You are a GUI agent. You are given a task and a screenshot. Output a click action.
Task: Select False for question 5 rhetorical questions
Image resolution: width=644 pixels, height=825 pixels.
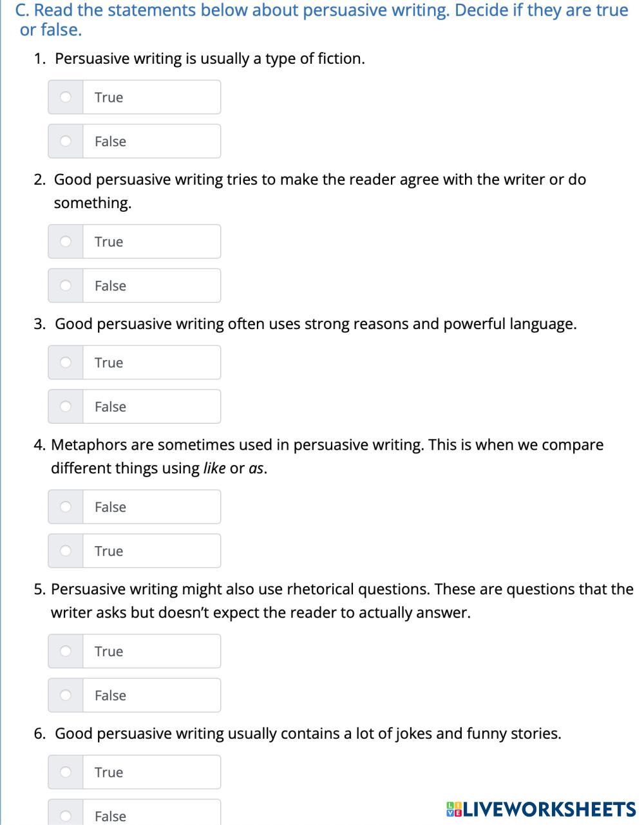pos(66,695)
